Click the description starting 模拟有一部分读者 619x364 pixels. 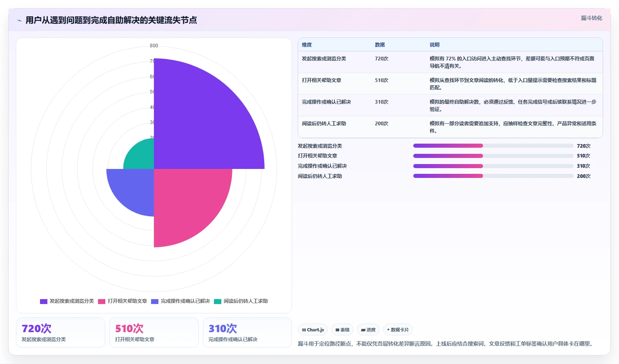coord(513,127)
